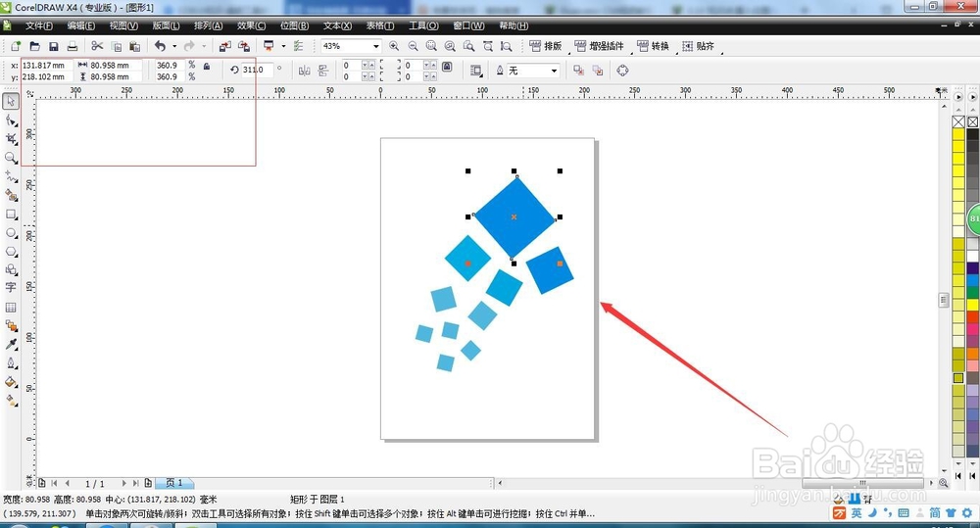Print the document
Image resolution: width=980 pixels, height=528 pixels.
[73, 46]
